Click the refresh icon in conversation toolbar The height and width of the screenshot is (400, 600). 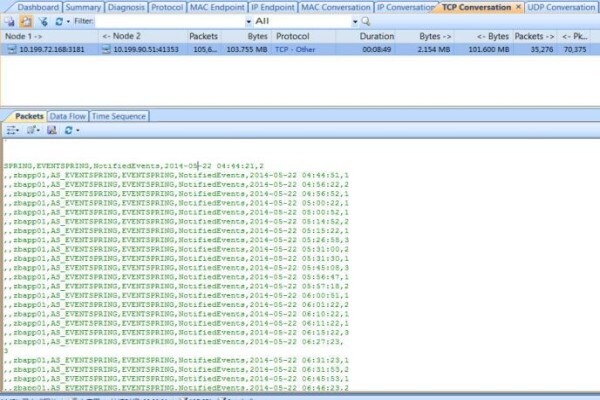point(59,21)
